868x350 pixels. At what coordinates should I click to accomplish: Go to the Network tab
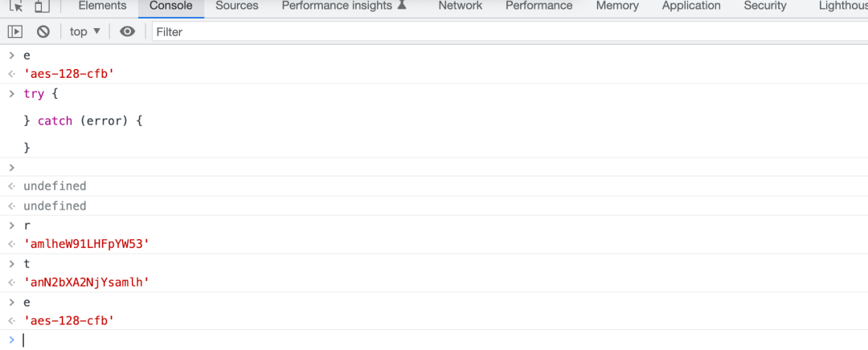(x=460, y=6)
